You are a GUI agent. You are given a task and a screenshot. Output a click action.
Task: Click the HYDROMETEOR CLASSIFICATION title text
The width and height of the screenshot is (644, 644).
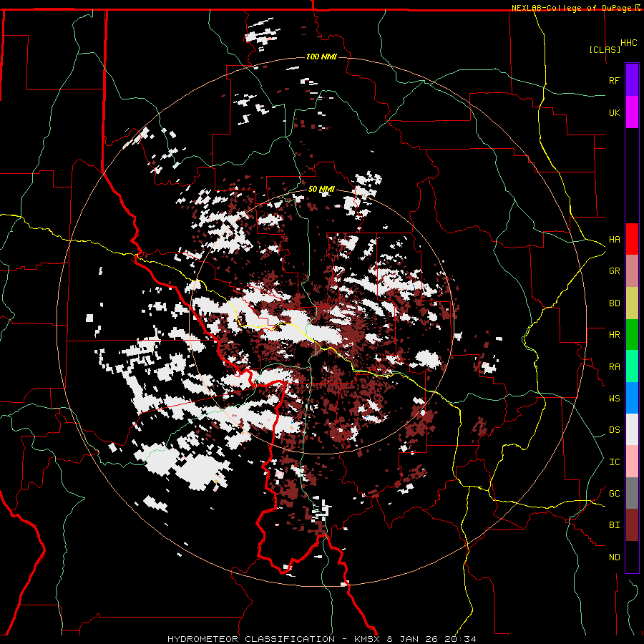coord(250,639)
